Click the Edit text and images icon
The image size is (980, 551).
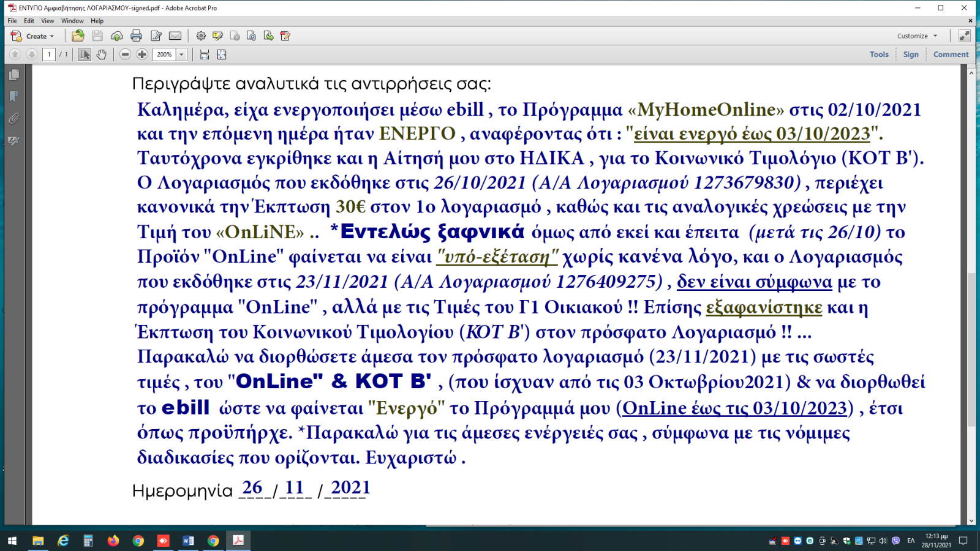pos(156,36)
